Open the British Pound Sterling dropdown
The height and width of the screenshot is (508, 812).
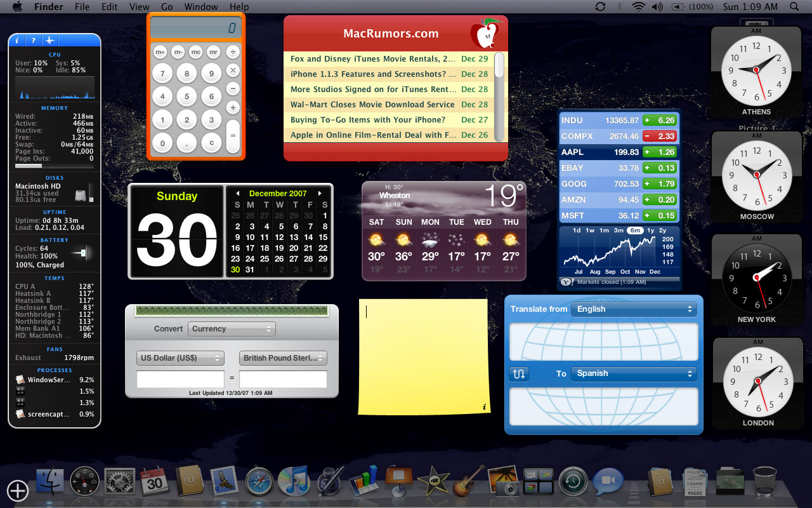[x=283, y=358]
